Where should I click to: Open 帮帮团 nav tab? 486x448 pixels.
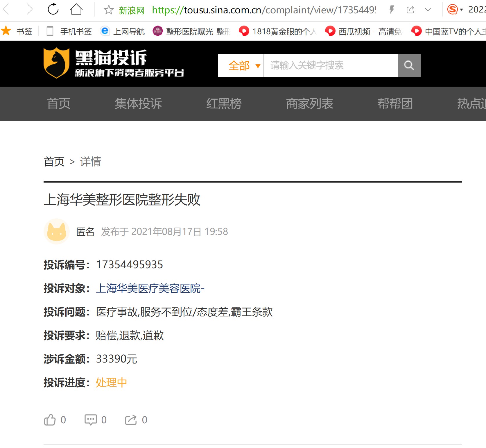click(395, 103)
